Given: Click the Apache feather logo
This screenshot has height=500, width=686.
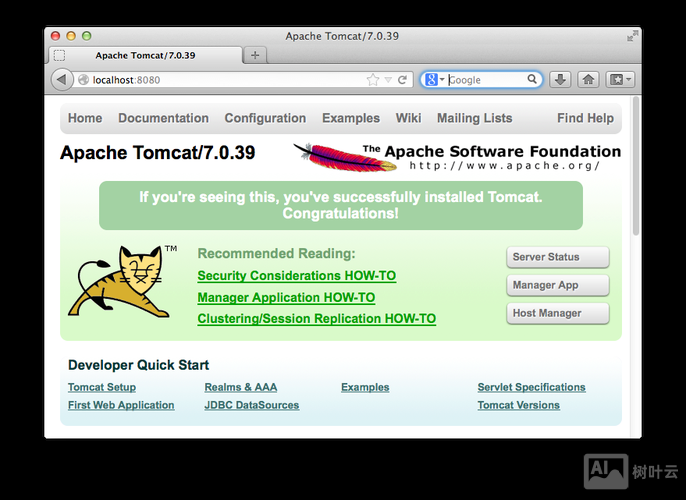Looking at the screenshot, I should point(328,156).
